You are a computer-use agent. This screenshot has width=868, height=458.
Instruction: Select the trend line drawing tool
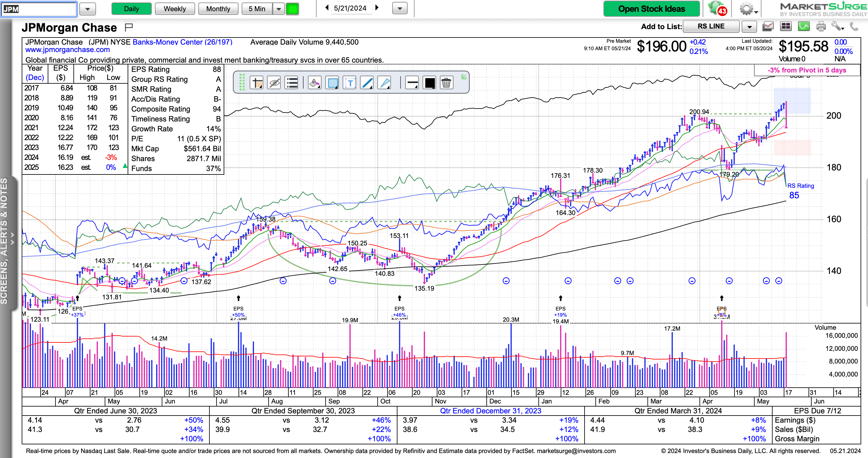367,83
